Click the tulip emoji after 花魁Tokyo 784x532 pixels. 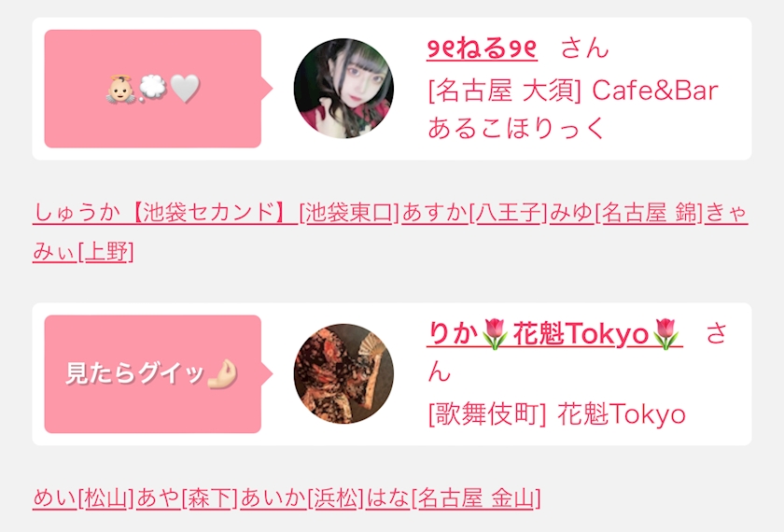[666, 333]
